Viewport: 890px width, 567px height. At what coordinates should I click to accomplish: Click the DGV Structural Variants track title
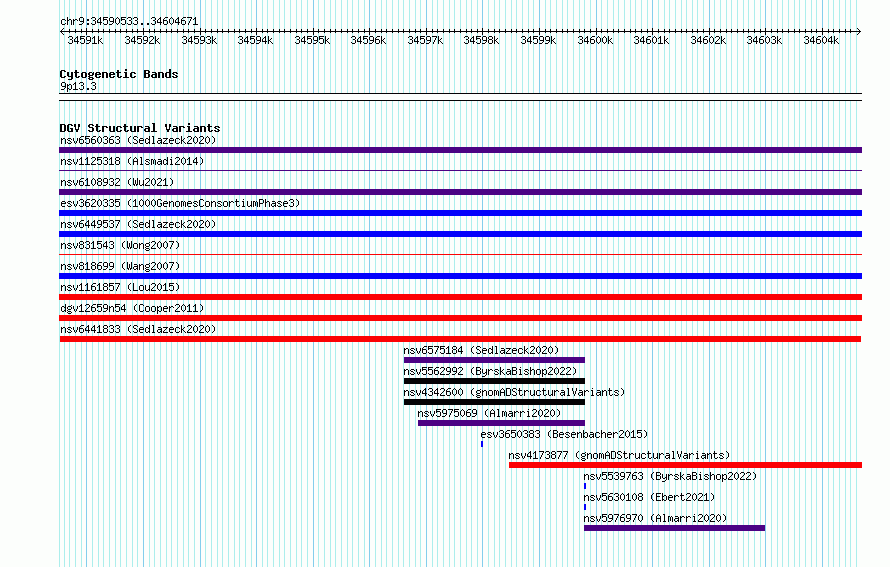coord(140,128)
